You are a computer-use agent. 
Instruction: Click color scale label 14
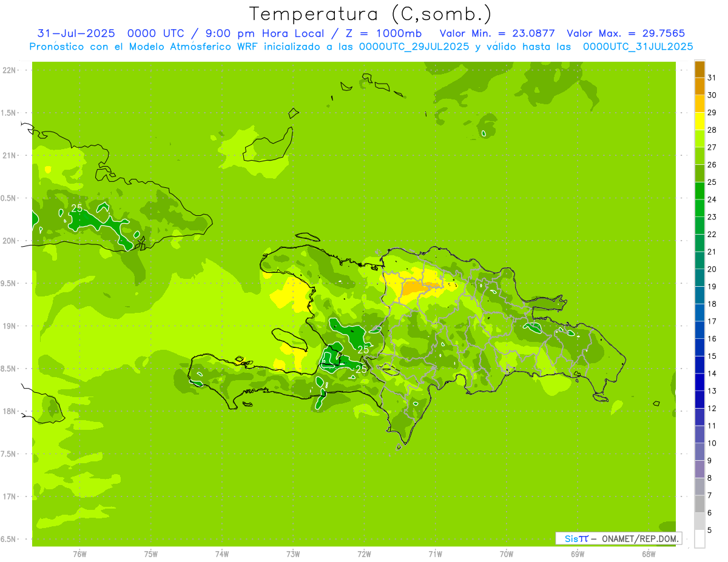tap(712, 373)
